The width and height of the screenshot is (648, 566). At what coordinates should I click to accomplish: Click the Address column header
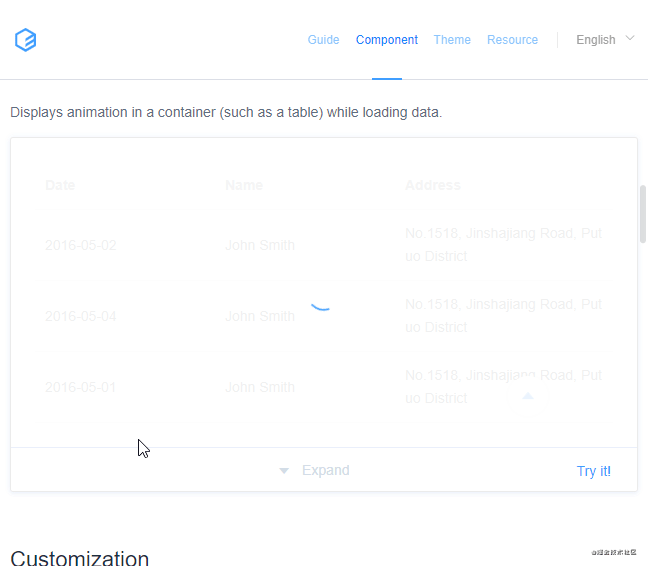tap(432, 185)
